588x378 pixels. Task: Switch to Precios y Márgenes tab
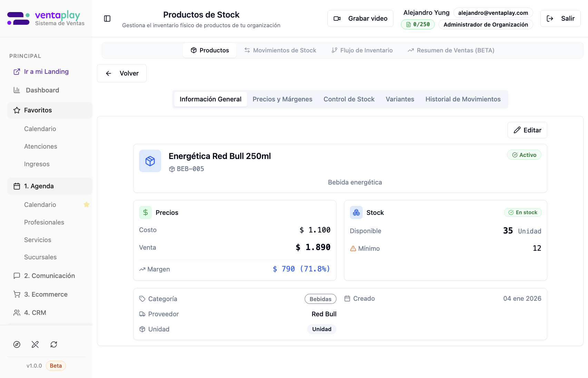click(x=282, y=99)
